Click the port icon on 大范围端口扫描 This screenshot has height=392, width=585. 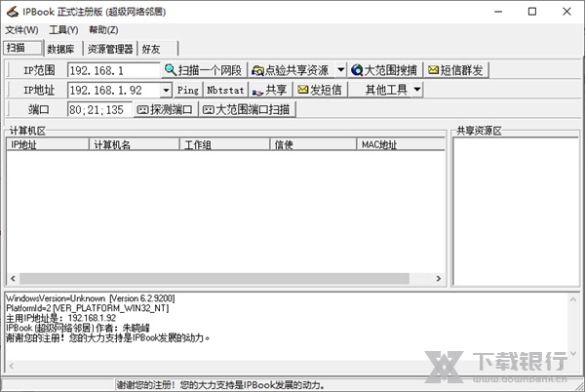209,109
